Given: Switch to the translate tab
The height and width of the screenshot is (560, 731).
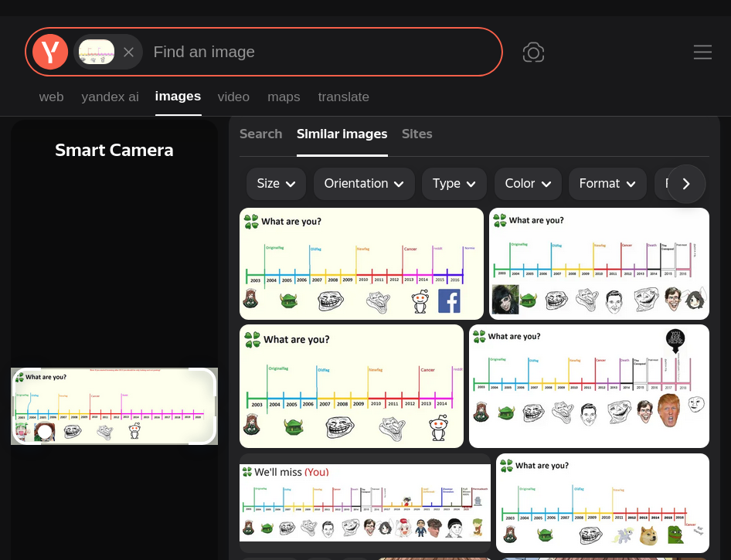Looking at the screenshot, I should click(x=344, y=97).
